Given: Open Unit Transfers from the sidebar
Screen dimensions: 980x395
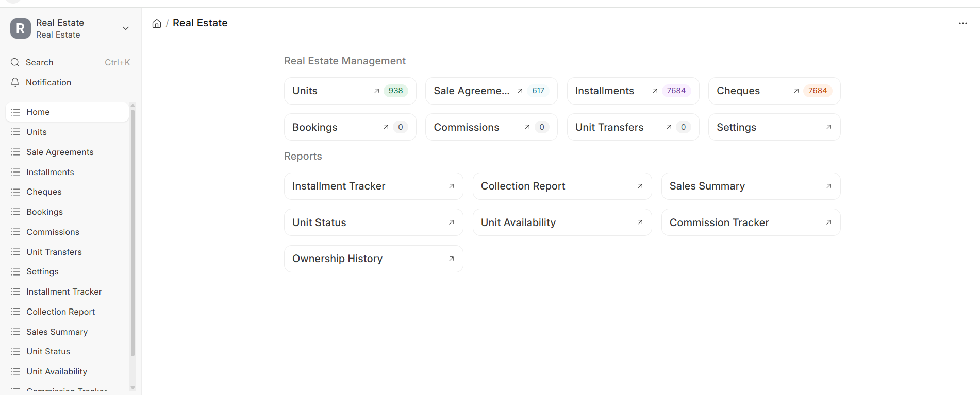Looking at the screenshot, I should pyautogui.click(x=67, y=252).
